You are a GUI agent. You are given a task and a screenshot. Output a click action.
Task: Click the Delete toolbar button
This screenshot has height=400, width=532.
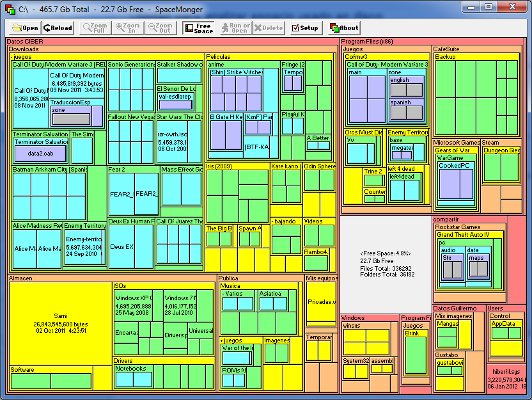[268, 28]
